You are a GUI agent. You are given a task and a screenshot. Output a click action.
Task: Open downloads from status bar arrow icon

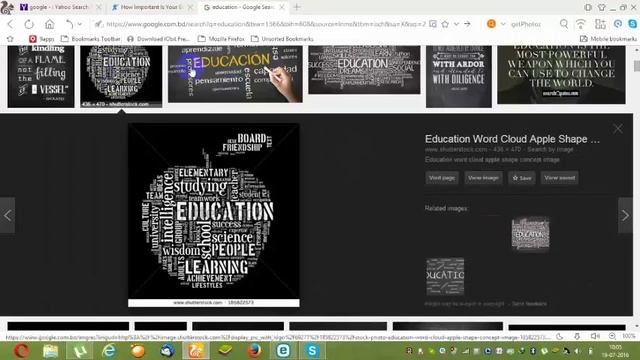577,336
